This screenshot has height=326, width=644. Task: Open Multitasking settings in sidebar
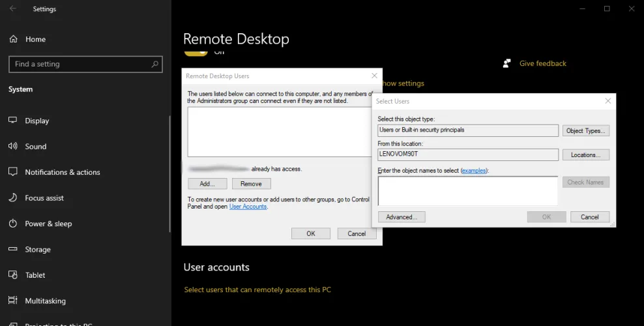45,301
